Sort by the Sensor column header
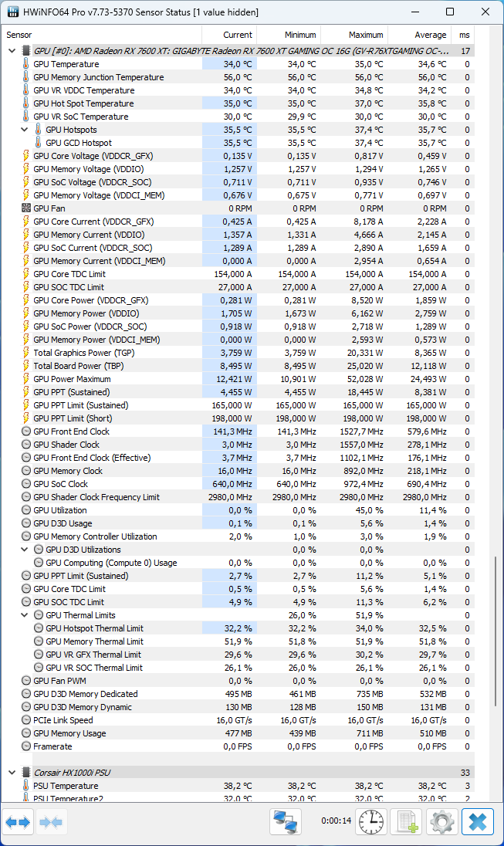The height and width of the screenshot is (846, 504). coord(102,35)
